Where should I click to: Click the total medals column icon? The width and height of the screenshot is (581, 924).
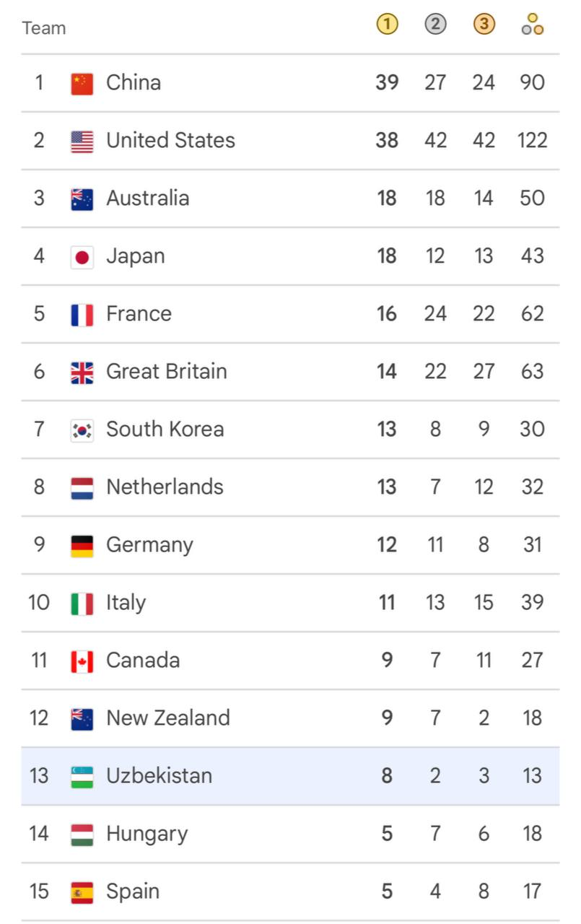coord(532,25)
